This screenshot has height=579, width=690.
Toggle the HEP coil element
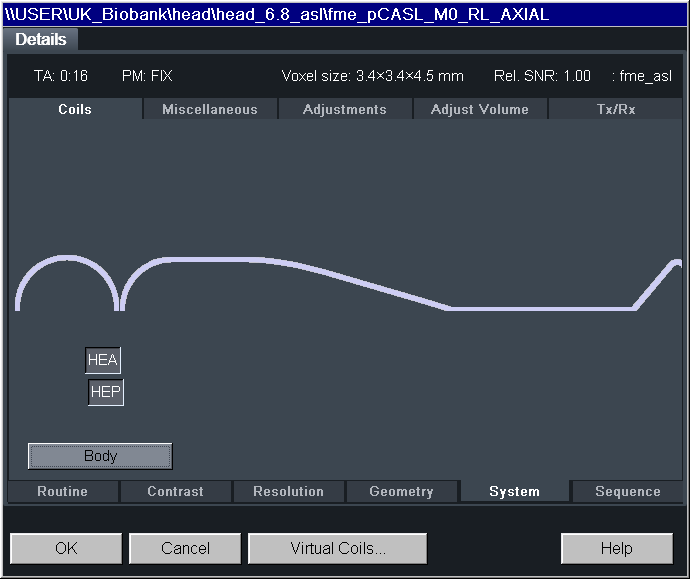point(106,392)
